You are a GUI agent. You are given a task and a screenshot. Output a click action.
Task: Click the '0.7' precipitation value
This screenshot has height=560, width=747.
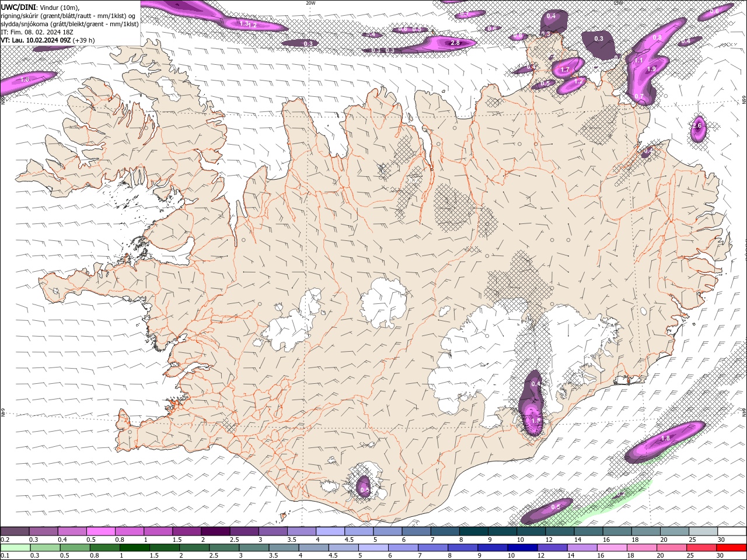pos(639,96)
